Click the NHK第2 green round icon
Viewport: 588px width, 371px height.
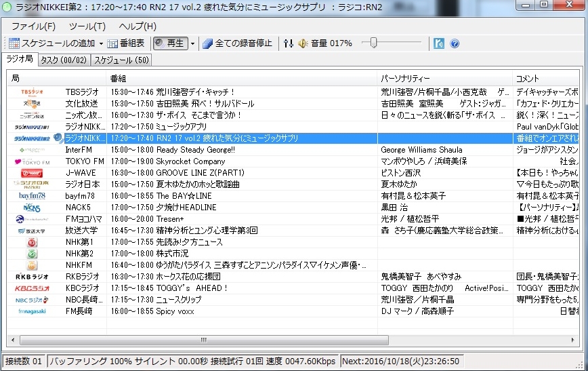click(x=32, y=254)
